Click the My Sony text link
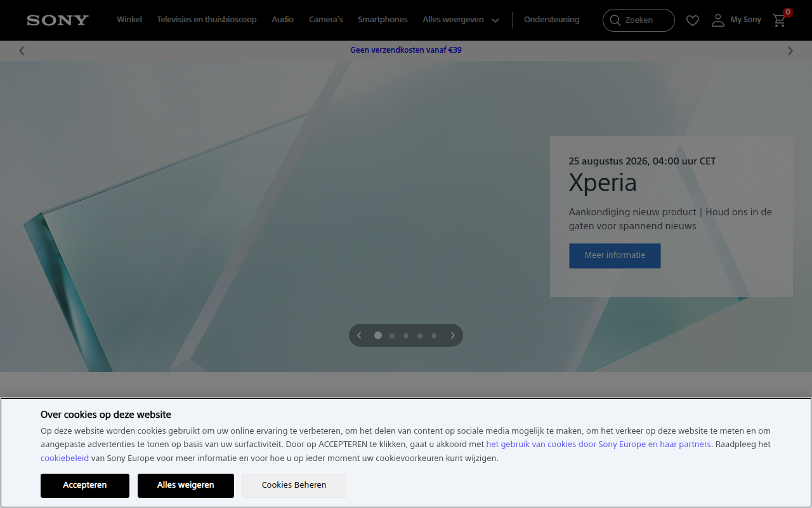The height and width of the screenshot is (508, 812). coord(746,20)
